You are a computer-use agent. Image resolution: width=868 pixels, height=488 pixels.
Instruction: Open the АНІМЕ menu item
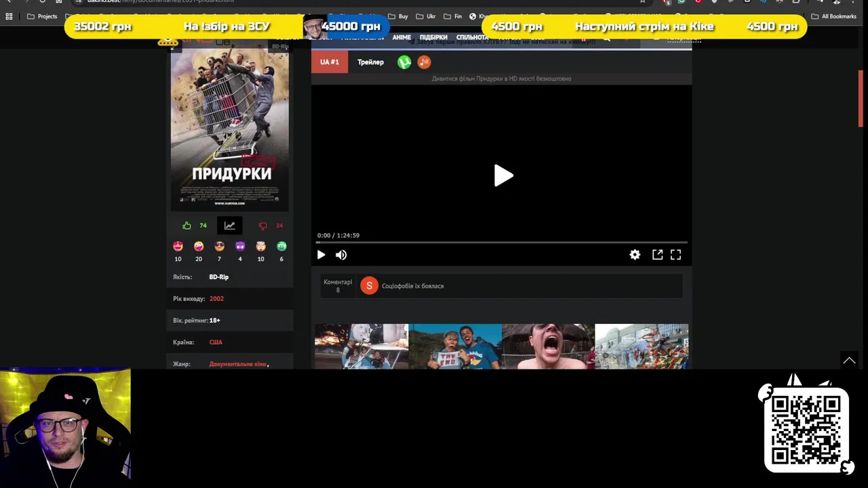pyautogui.click(x=401, y=37)
